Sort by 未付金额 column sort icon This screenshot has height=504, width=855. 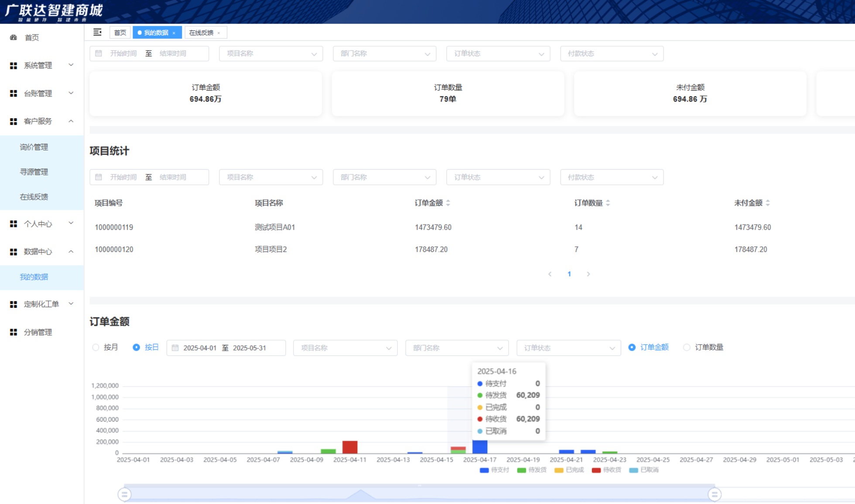point(768,203)
